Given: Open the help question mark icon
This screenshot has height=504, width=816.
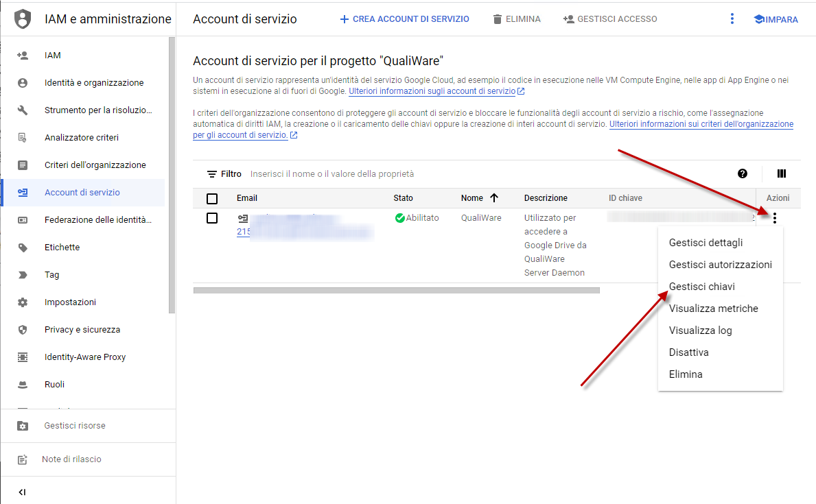Looking at the screenshot, I should point(743,173).
